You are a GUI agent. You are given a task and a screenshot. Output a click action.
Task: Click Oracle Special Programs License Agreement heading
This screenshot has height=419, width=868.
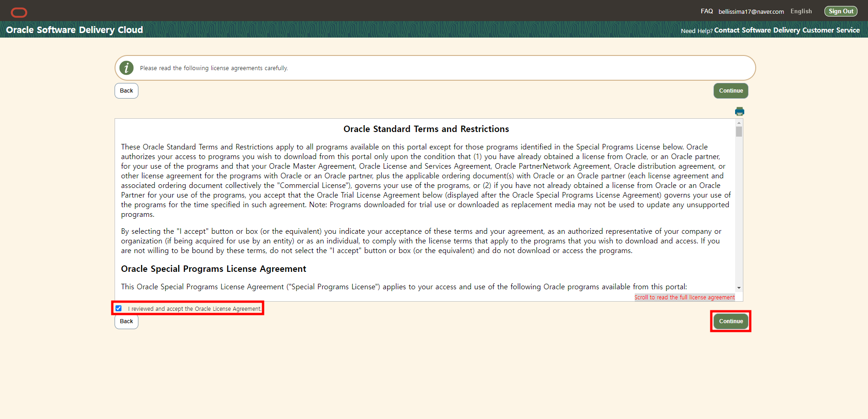tap(214, 269)
